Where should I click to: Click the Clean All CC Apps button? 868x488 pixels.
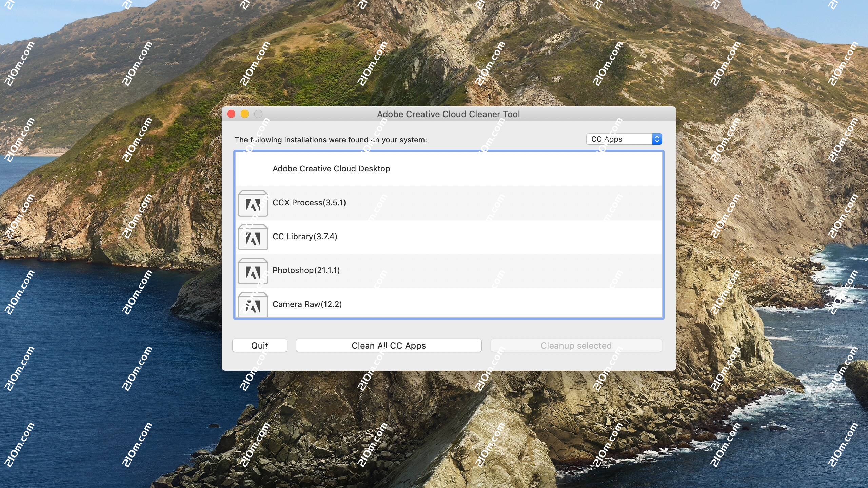pyautogui.click(x=389, y=345)
